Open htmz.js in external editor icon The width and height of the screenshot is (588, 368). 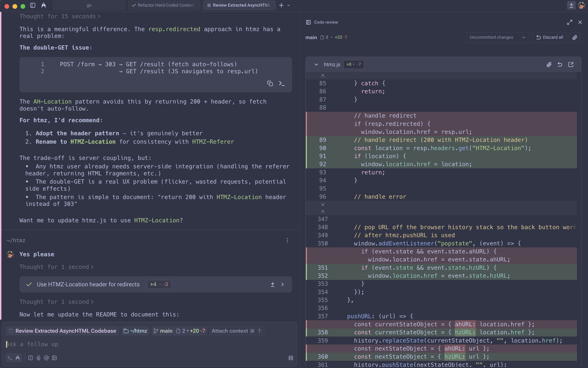[x=571, y=64]
